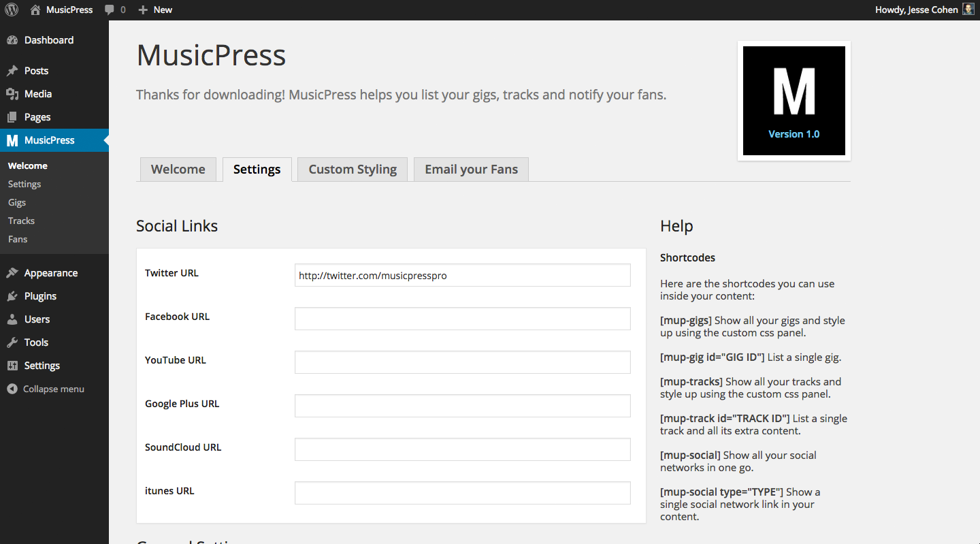This screenshot has height=544, width=980.
Task: Click the itunes URL input field
Action: coord(463,493)
